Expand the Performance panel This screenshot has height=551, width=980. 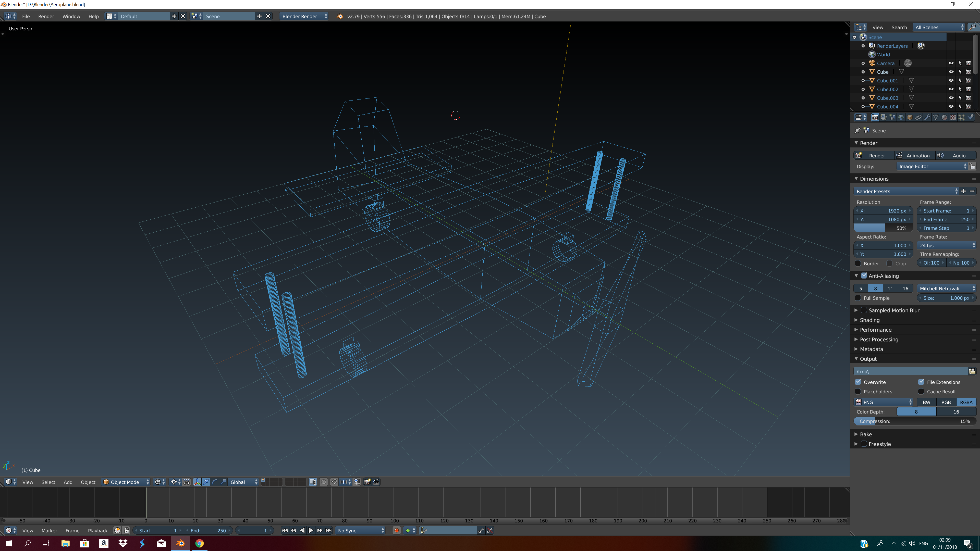[x=875, y=330]
